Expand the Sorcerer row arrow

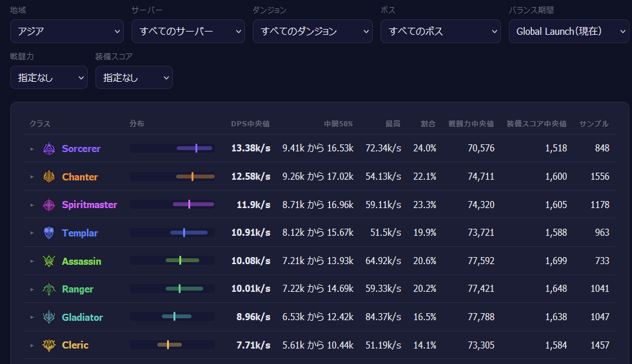click(32, 149)
